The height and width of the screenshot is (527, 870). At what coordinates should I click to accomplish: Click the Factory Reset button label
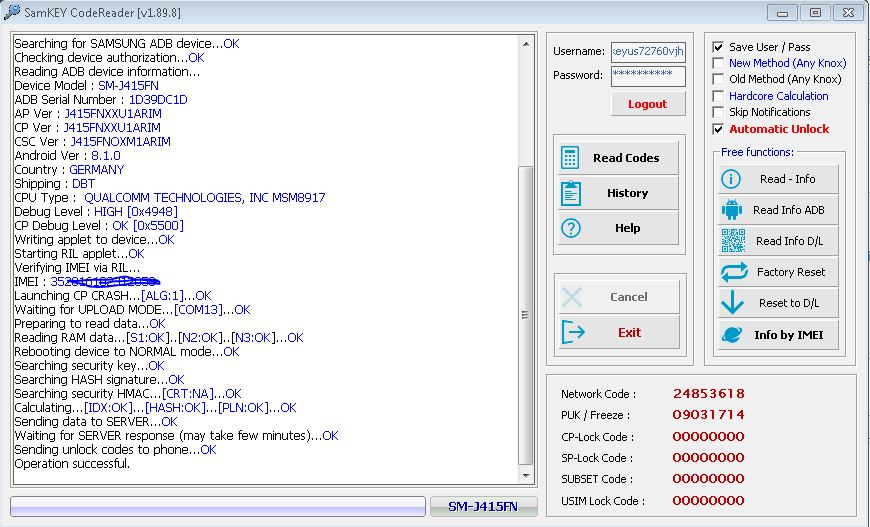click(791, 272)
